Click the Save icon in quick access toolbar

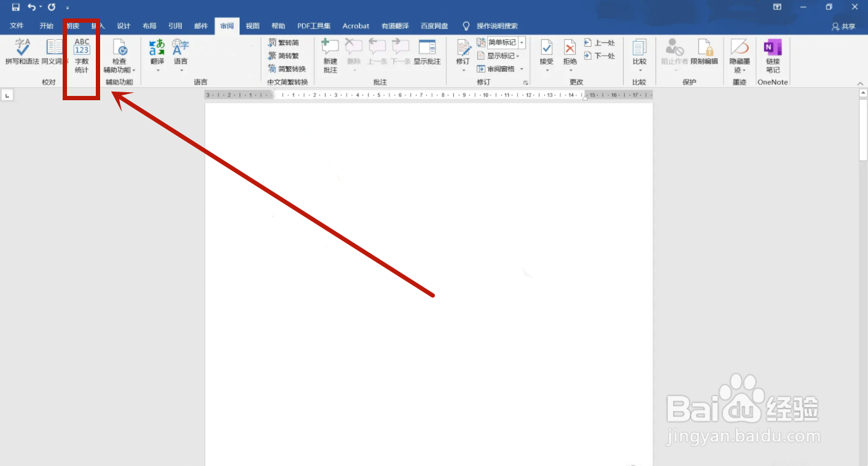click(x=16, y=7)
